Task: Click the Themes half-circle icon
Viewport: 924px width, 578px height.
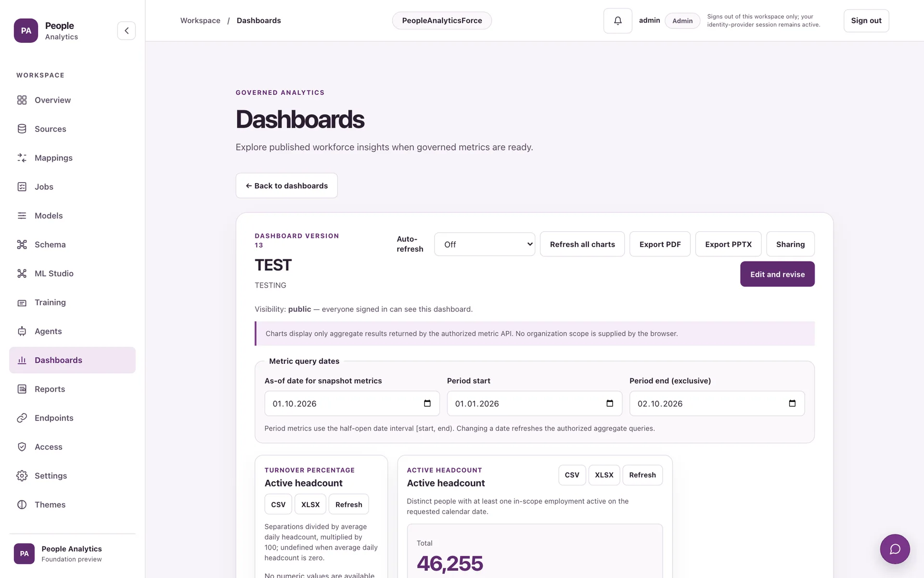Action: (x=22, y=505)
